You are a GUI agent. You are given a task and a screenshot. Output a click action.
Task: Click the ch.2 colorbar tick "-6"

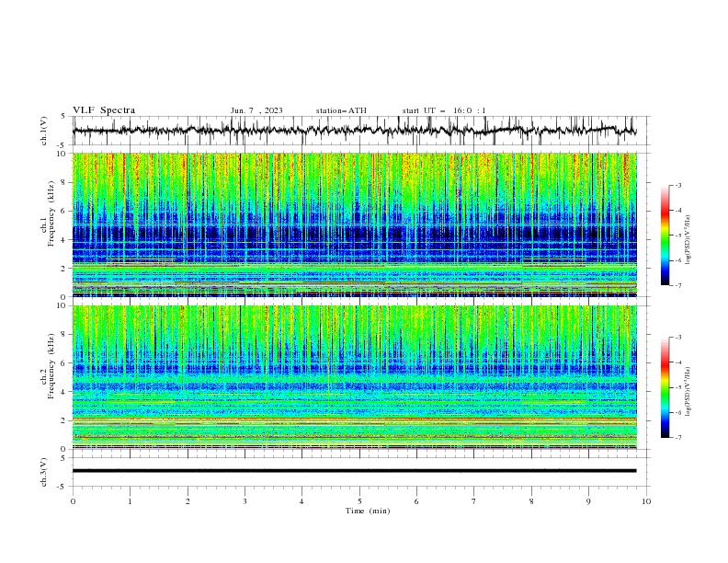[678, 412]
